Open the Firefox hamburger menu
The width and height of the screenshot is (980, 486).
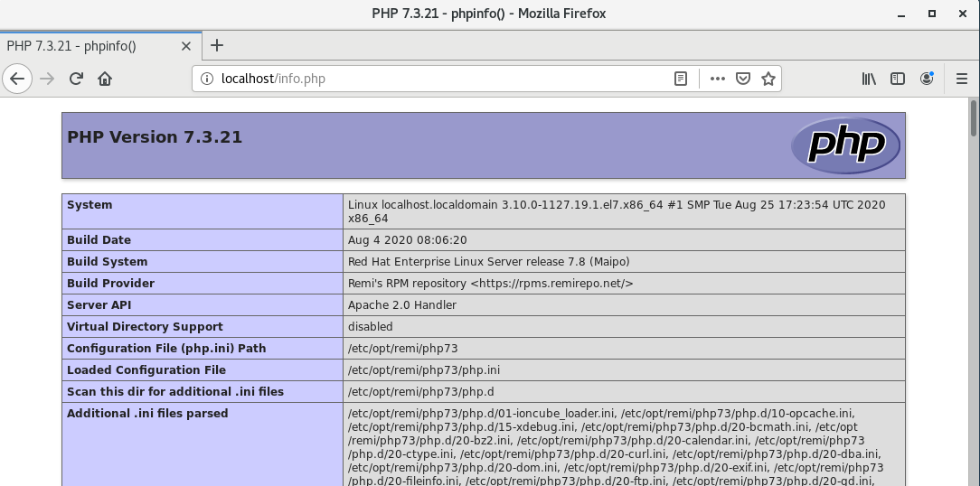point(962,79)
